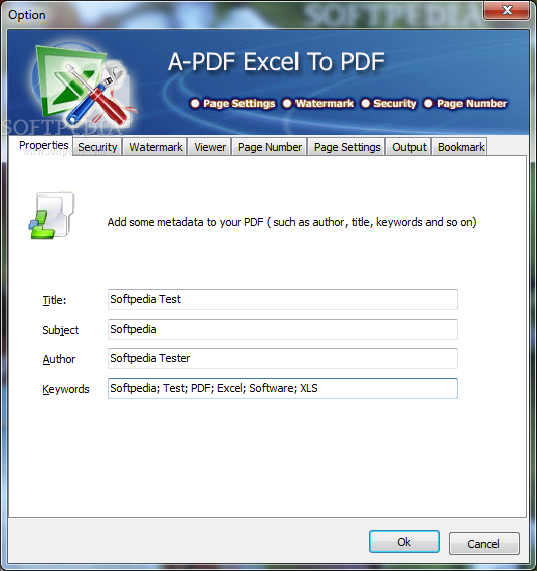Screen dimensions: 537x571
Task: Click the Title: label
Action: 54,300
